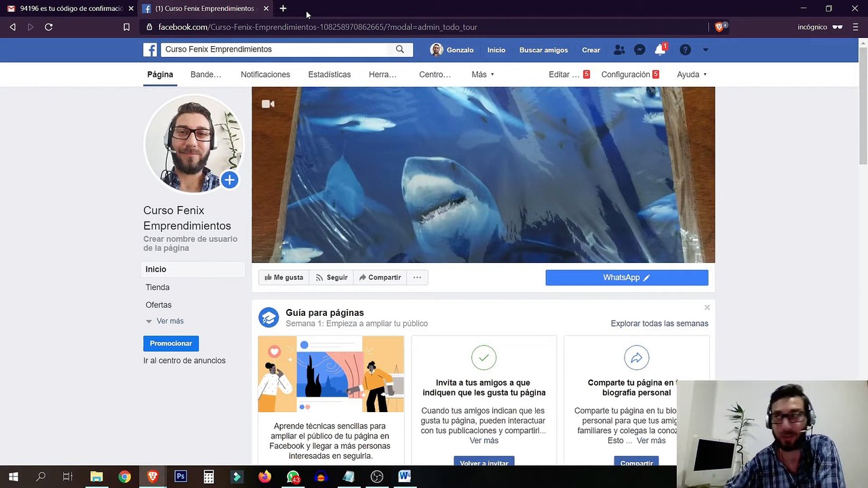Click the Compartir button below cover

(x=380, y=277)
